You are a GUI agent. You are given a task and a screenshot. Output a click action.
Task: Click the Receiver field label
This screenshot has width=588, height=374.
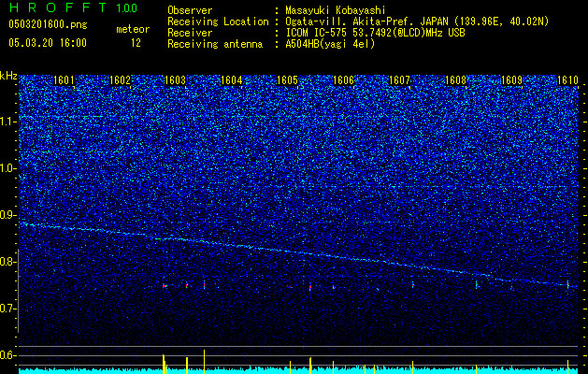click(x=190, y=33)
